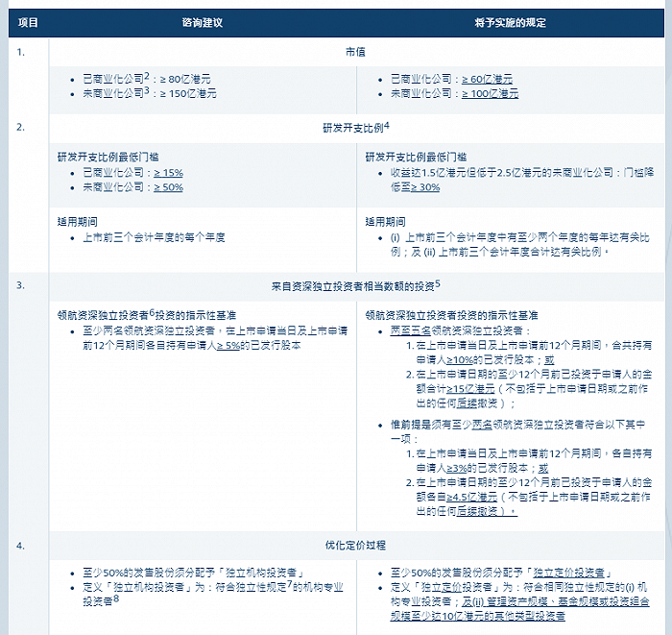This screenshot has height=635, width=672.
Task: Click the underlined ≥ 60亿港元 value
Action: point(488,80)
